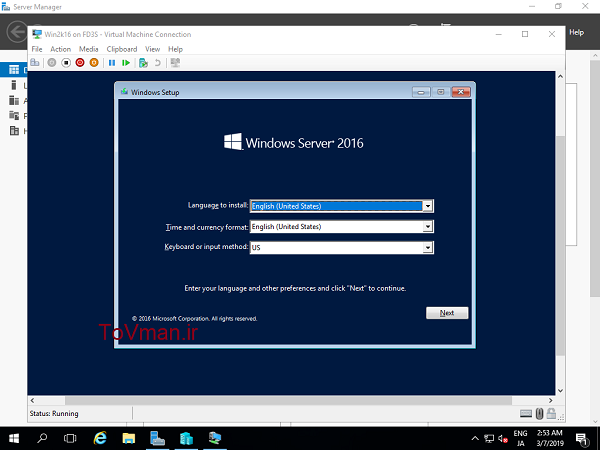This screenshot has height=450, width=600.
Task: Reset the VM with green play icon
Action: 126,62
